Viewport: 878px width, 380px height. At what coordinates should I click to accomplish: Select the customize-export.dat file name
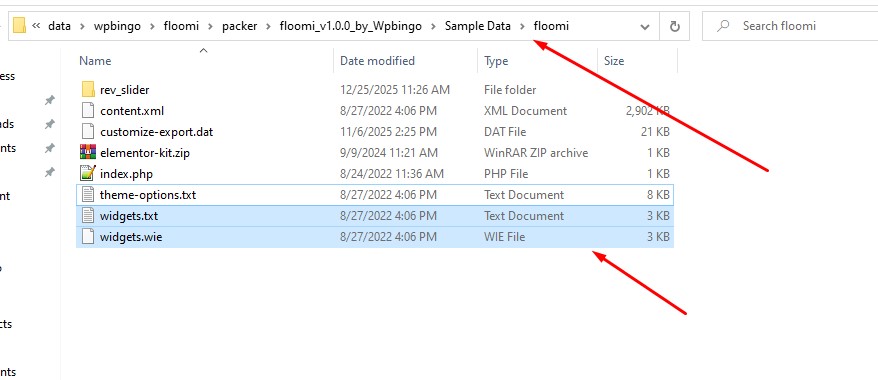click(x=156, y=132)
